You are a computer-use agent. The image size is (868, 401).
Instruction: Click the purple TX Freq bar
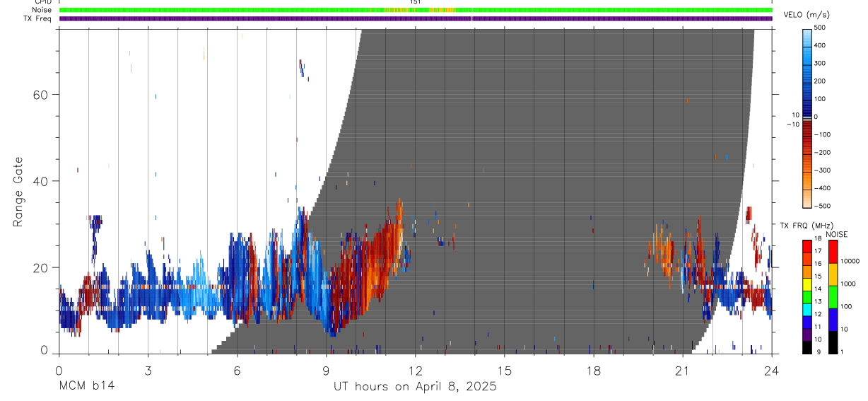416,18
